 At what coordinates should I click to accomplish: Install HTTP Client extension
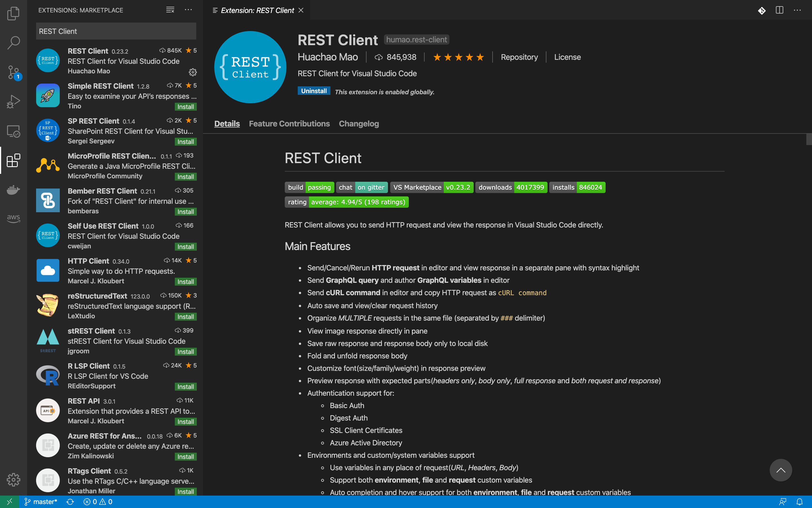pyautogui.click(x=186, y=282)
